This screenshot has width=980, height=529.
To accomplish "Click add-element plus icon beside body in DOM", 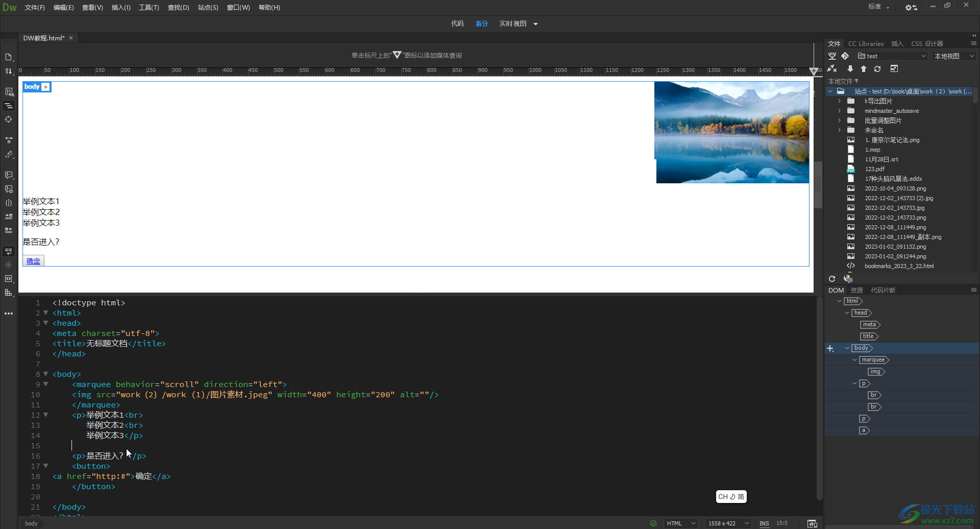I will click(x=830, y=348).
